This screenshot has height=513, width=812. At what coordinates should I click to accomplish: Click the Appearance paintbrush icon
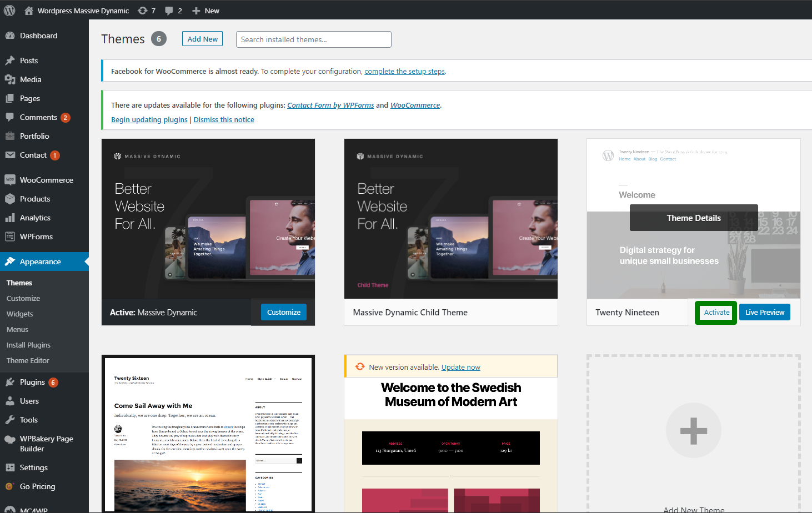(10, 261)
